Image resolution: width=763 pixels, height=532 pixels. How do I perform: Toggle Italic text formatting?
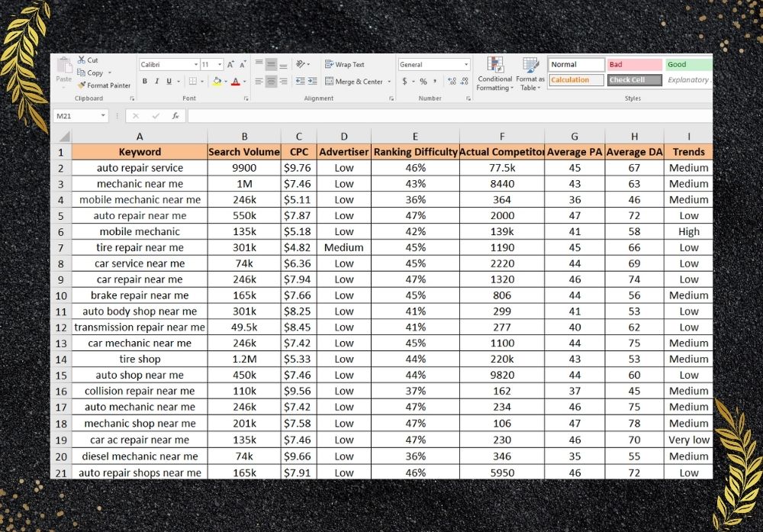[156, 82]
